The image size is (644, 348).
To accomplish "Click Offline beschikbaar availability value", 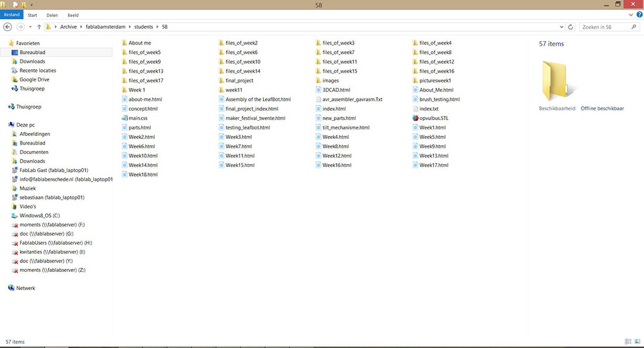I will click(602, 108).
